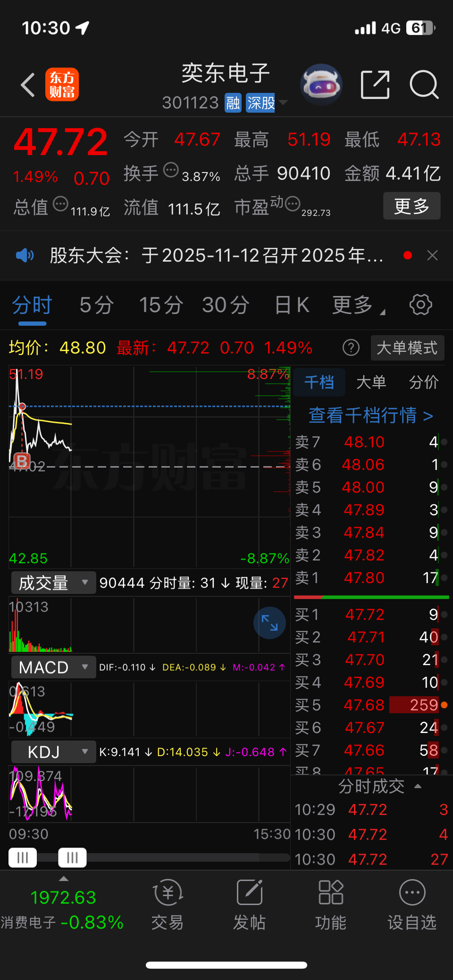Open the 成交量 indicator dropdown
Viewport: 453px width, 980px height.
pos(53,583)
